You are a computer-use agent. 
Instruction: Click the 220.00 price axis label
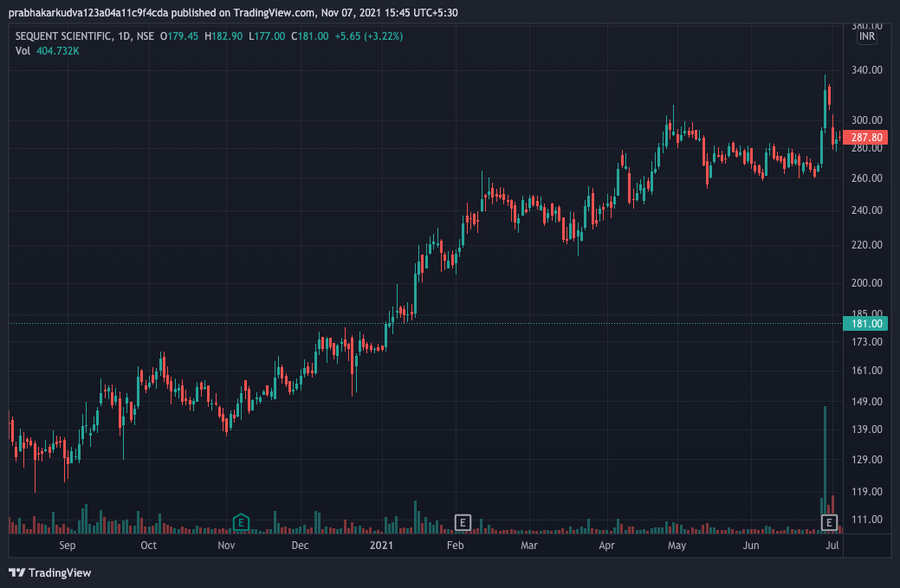(867, 245)
